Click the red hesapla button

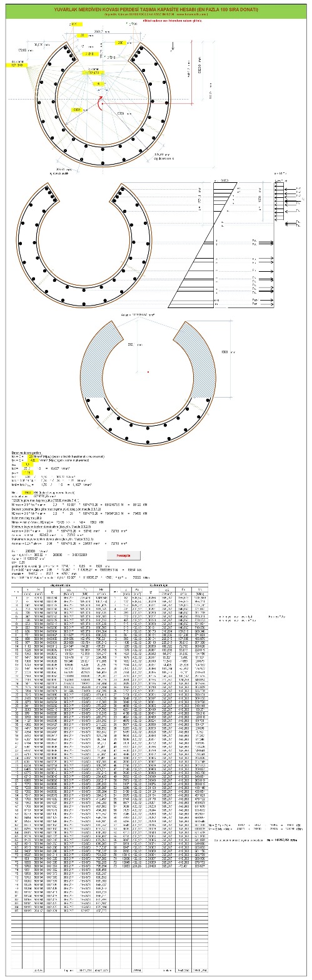(x=123, y=555)
